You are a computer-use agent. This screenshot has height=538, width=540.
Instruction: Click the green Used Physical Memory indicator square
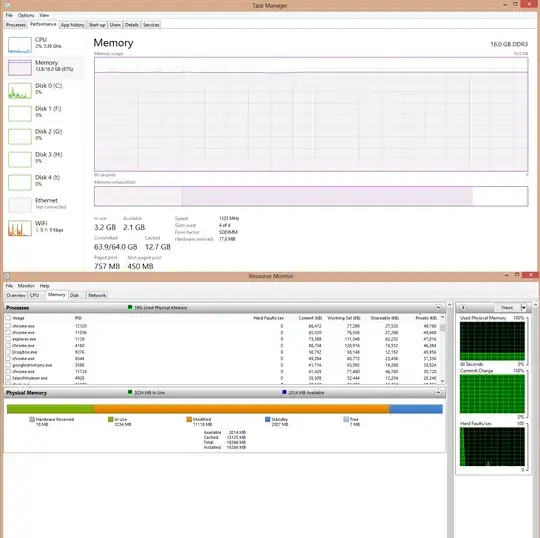click(x=130, y=307)
